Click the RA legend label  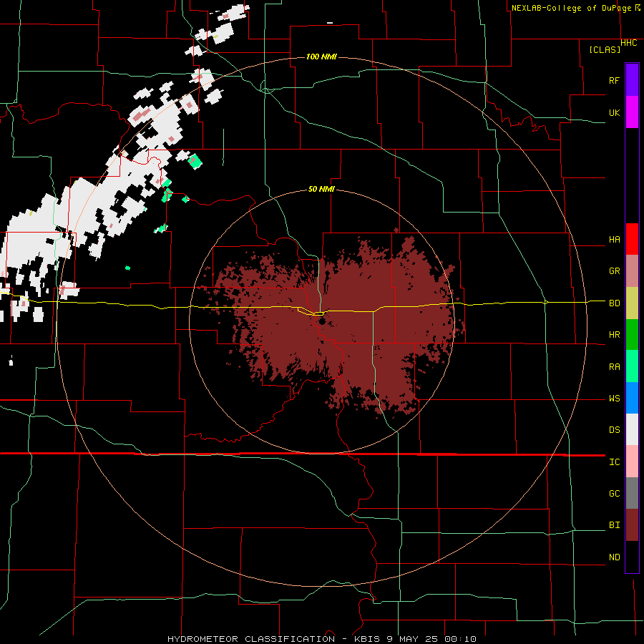(614, 367)
